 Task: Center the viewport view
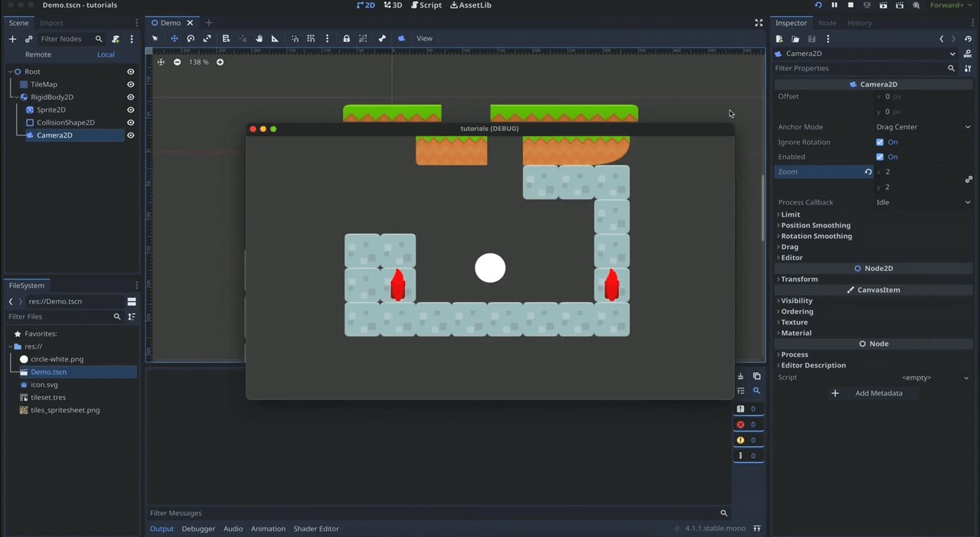(x=161, y=62)
